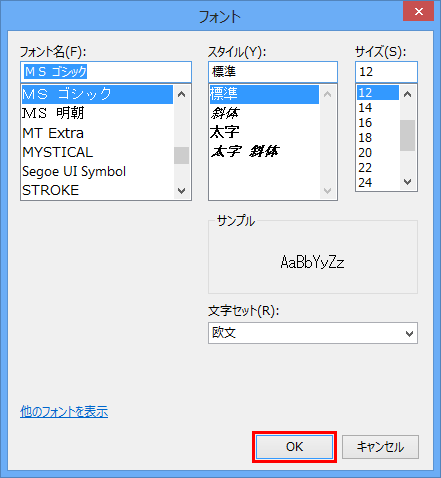This screenshot has width=441, height=478.
Task: Click the サイズ text field
Action: [386, 72]
